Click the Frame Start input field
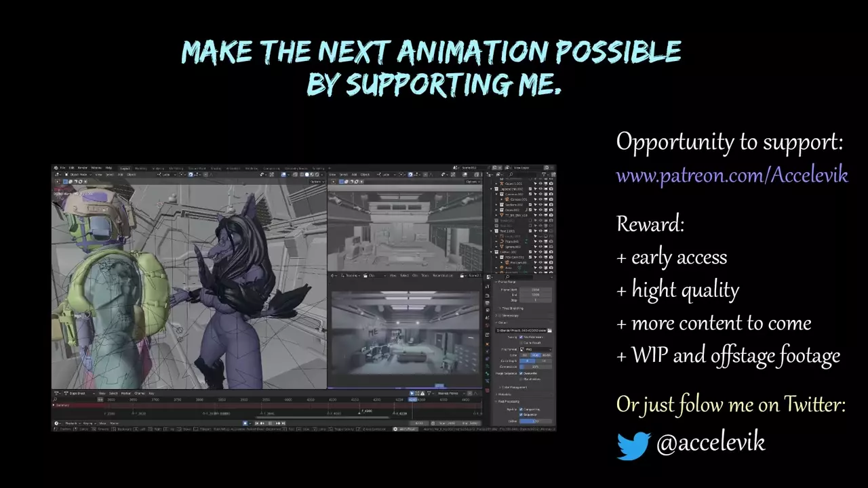 point(536,289)
